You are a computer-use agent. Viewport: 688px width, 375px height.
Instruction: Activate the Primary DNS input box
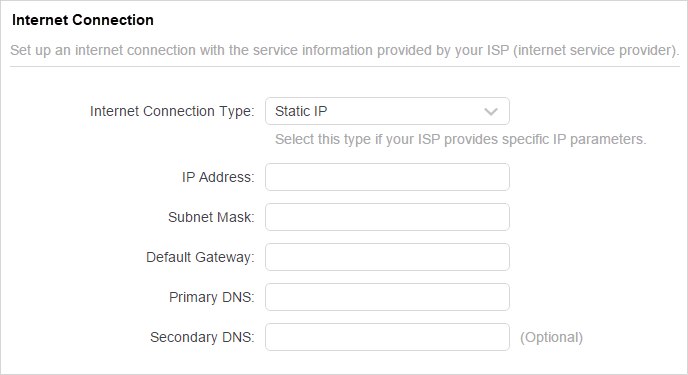click(387, 297)
